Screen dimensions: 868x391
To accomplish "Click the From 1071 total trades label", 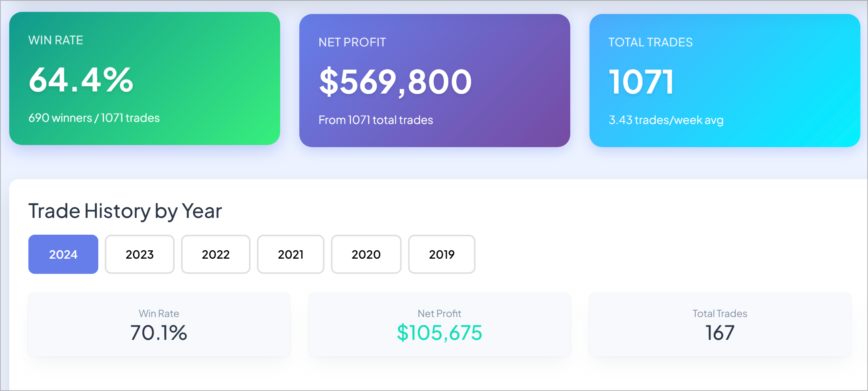I will tap(375, 120).
